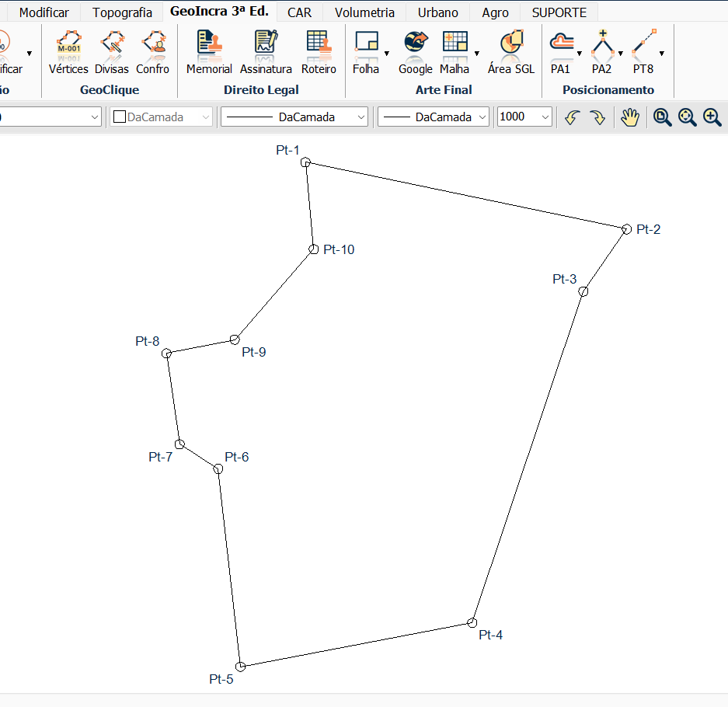Select the Pt-4 vertex point in drawing
Screen dimensions: 728x707
[472, 622]
